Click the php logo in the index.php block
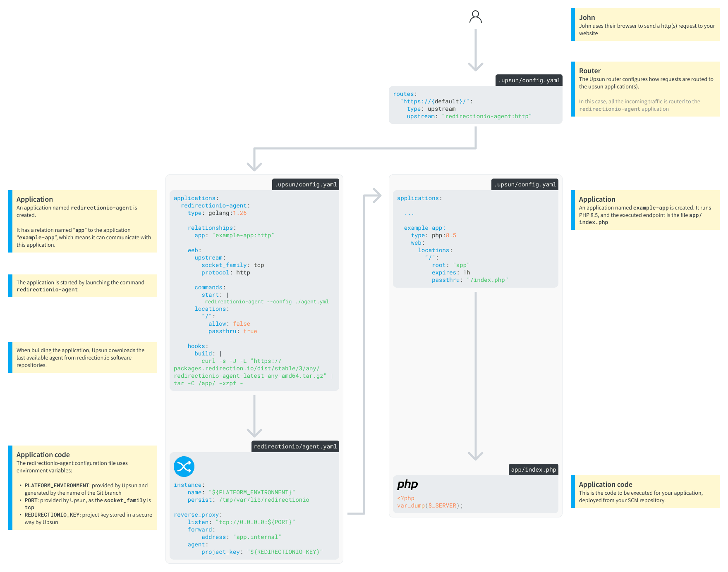This screenshot has width=728, height=572. coord(407,484)
